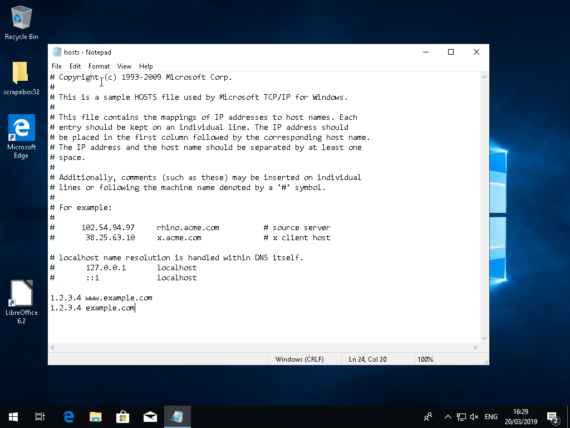The height and width of the screenshot is (428, 570).
Task: Click the '# Copyright (c) 1993-2009 Microsoft Corp.' line
Action: coord(141,77)
